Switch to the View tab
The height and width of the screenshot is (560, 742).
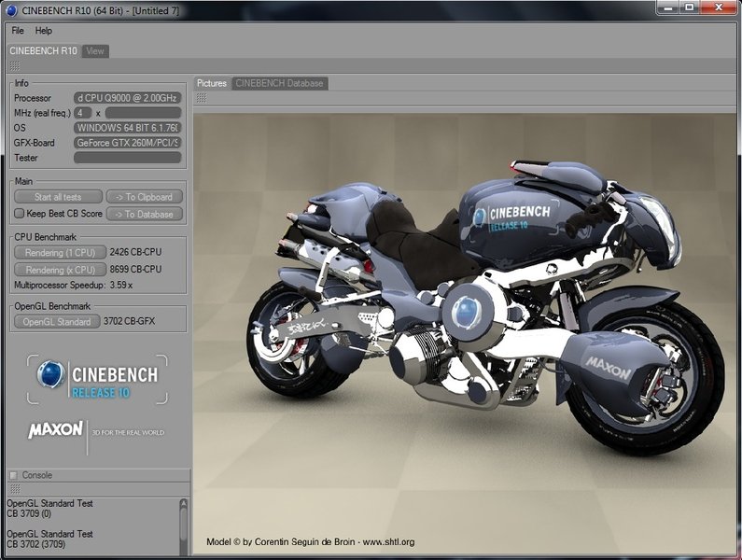pyautogui.click(x=95, y=50)
